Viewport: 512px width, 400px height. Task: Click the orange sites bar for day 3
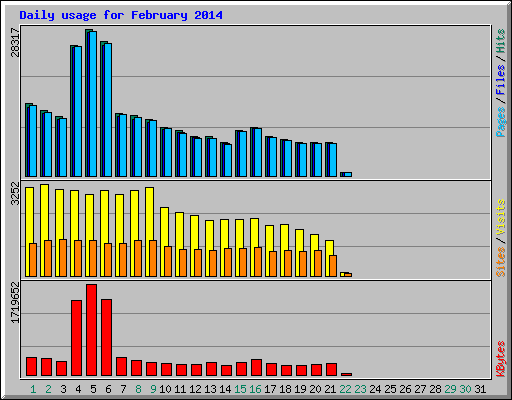[x=63, y=258]
